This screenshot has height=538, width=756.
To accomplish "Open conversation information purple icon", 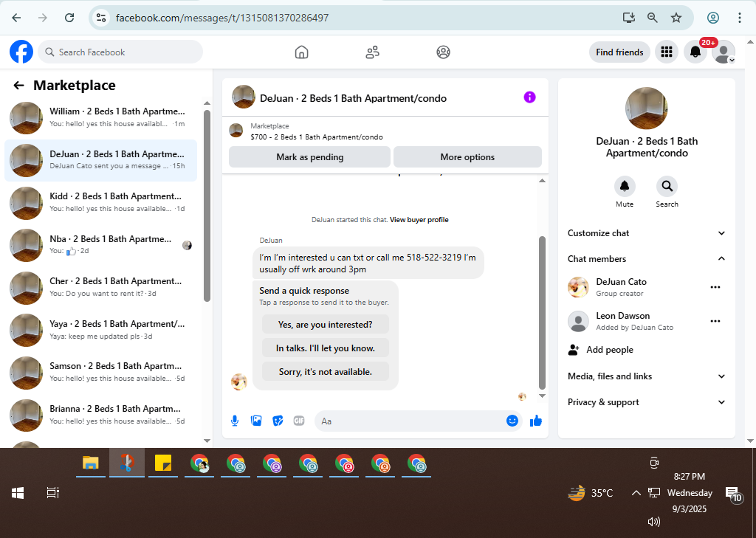I will [x=529, y=97].
